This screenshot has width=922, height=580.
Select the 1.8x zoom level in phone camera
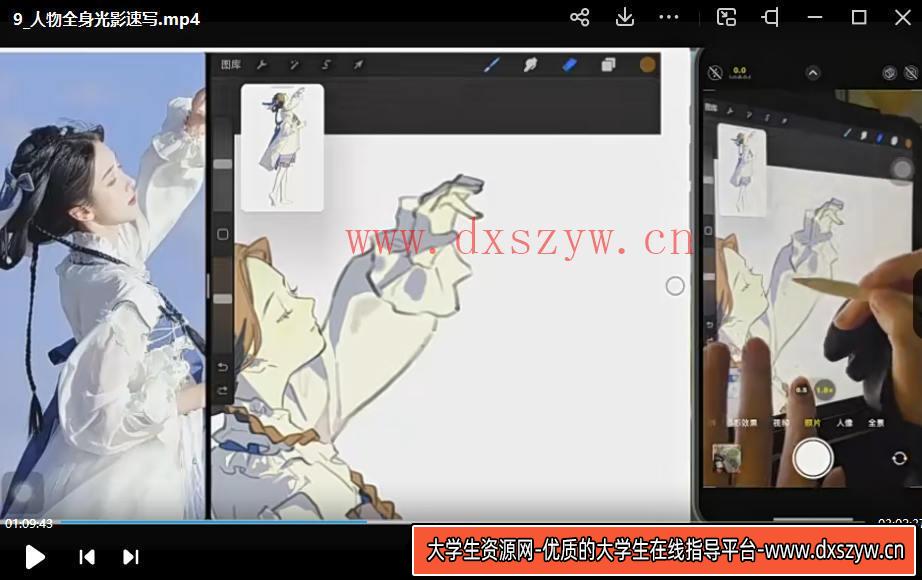824,389
